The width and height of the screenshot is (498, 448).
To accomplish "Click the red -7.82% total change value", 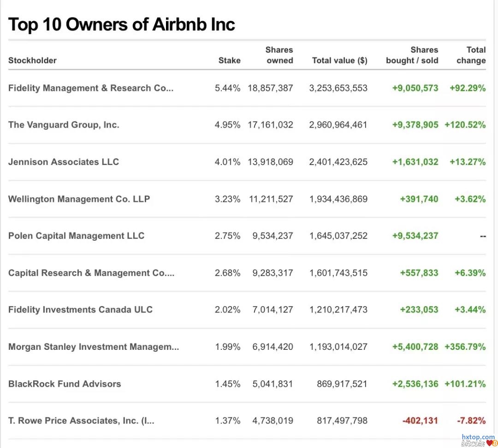I will pos(470,421).
